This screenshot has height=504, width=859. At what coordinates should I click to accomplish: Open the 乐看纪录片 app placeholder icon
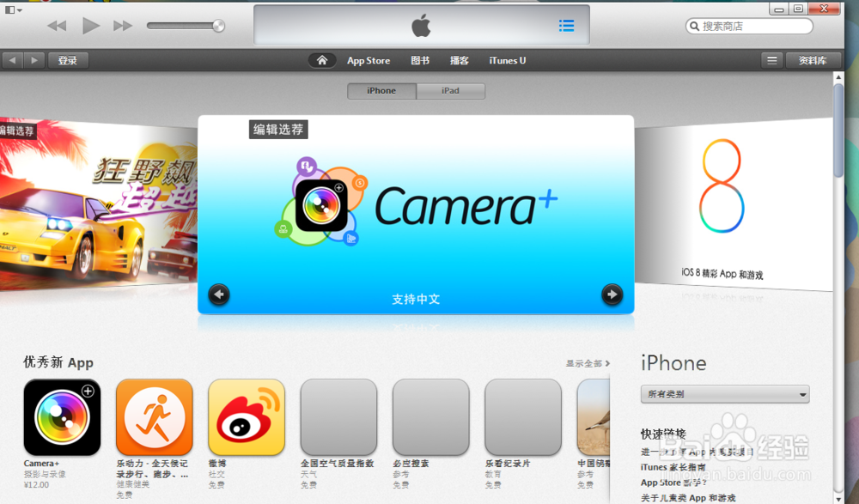pos(523,417)
